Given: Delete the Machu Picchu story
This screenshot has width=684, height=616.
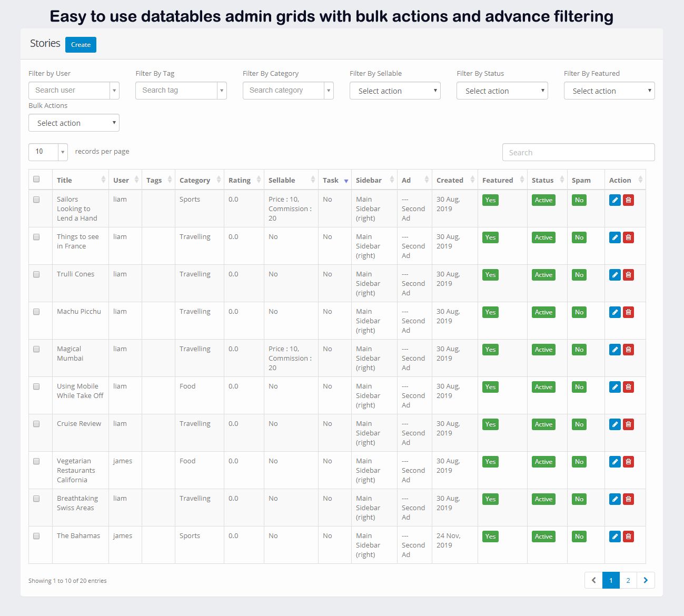Looking at the screenshot, I should point(628,312).
